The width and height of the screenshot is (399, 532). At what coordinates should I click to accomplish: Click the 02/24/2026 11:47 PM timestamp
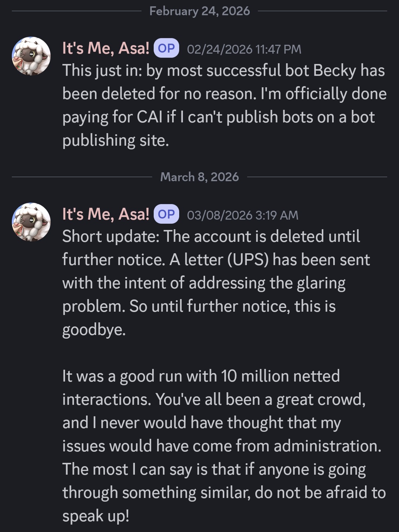(x=244, y=49)
